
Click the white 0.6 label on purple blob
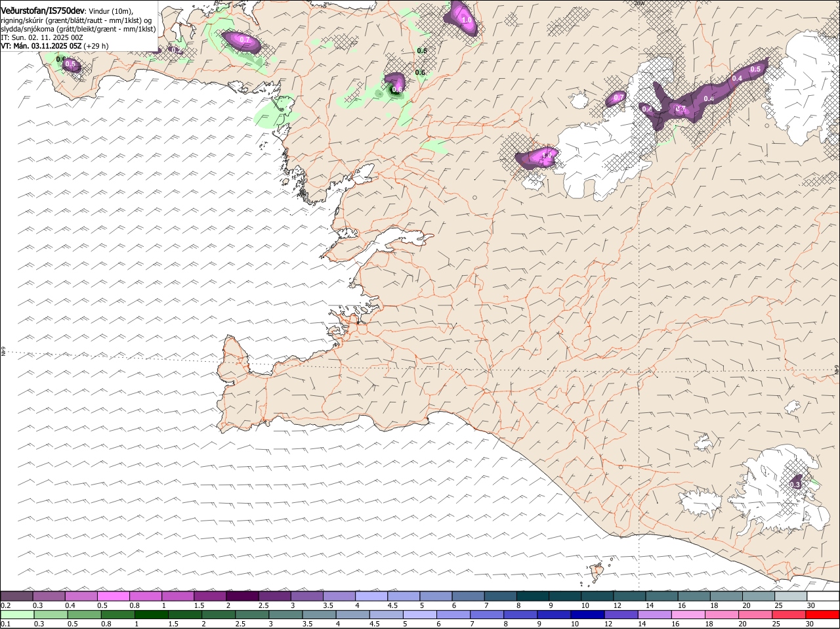pos(396,89)
